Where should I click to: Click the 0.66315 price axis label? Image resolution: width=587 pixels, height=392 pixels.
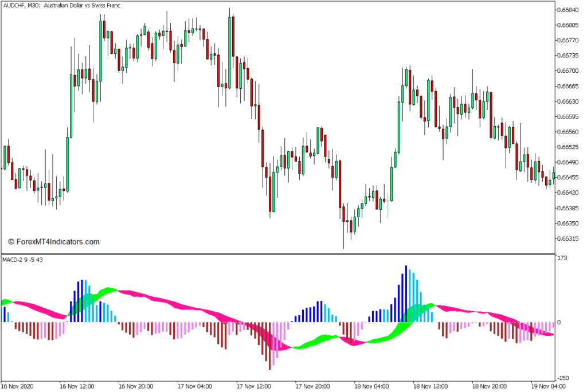click(x=569, y=238)
